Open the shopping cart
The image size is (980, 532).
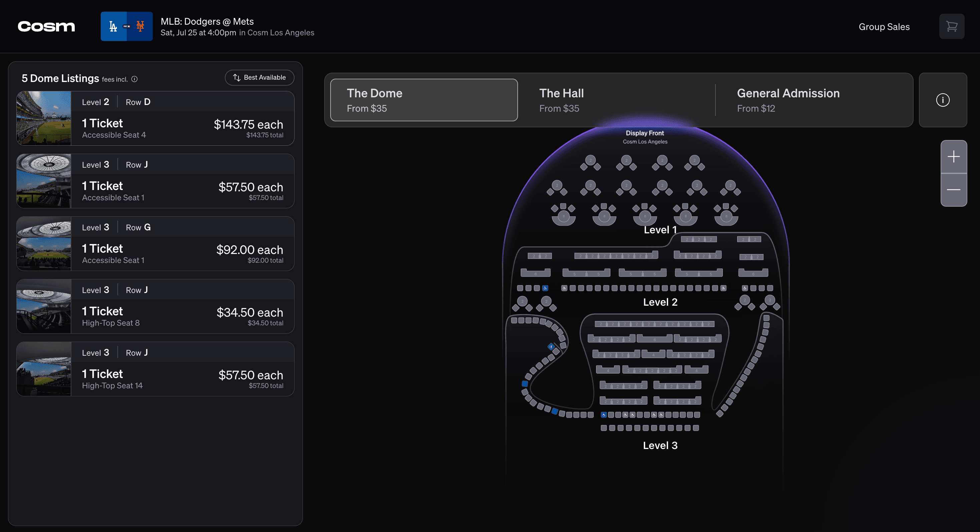[x=951, y=26]
